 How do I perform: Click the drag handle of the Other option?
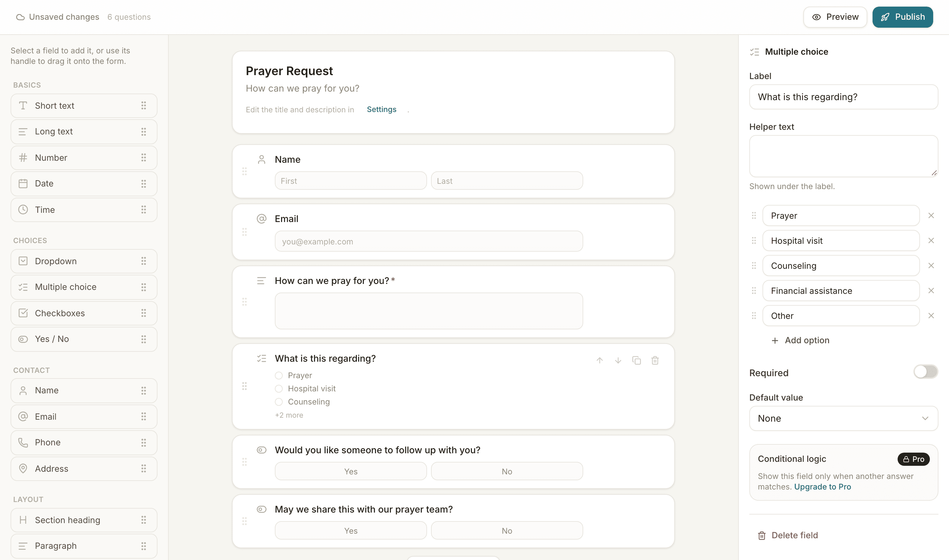pos(754,316)
